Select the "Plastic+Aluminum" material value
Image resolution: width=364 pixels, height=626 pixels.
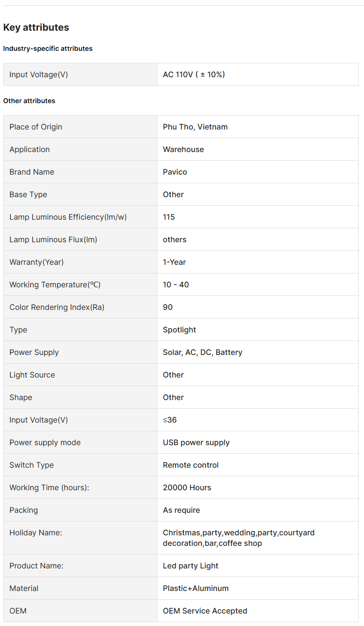point(196,588)
